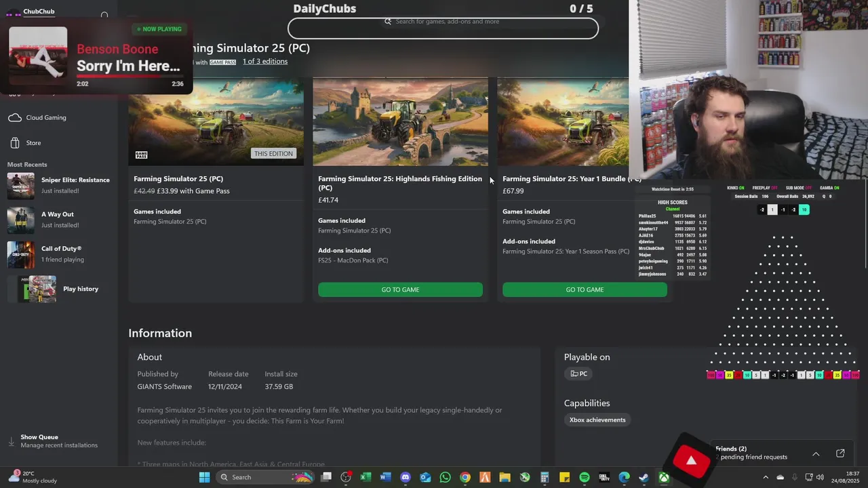Click the £67.99 price on Year 1 Bundle
The image size is (868, 488).
click(513, 190)
